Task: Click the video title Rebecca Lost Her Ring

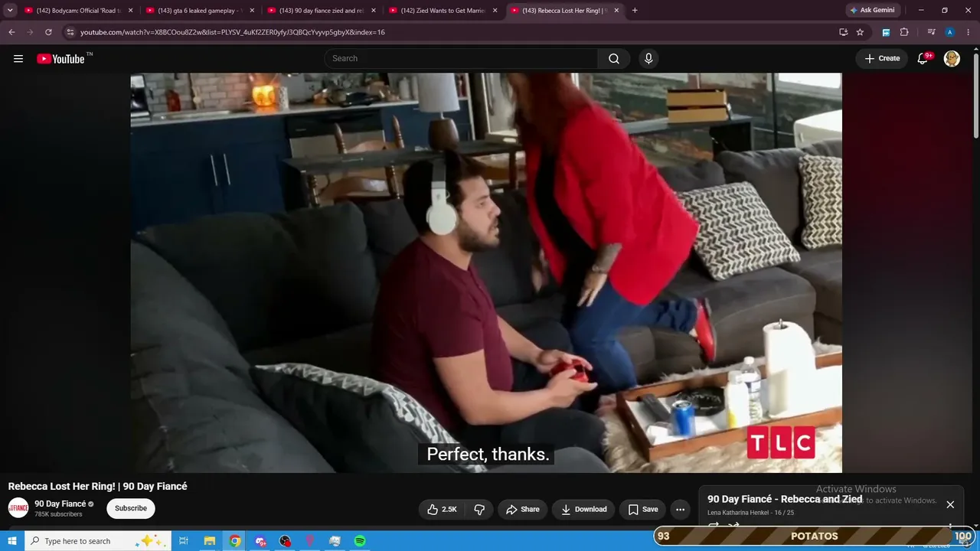Action: click(98, 487)
